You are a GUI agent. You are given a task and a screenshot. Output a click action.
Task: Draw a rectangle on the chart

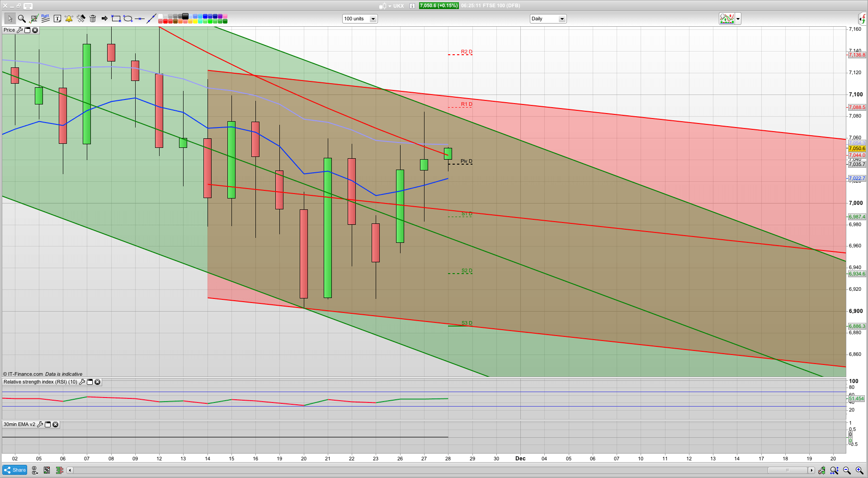(116, 19)
